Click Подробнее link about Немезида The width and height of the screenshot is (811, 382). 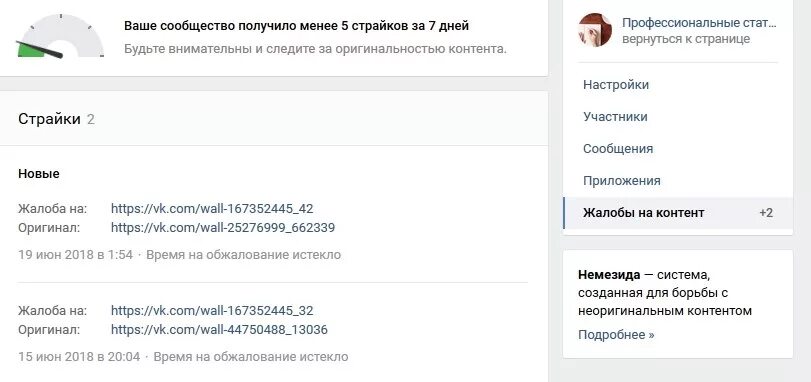pyautogui.click(x=616, y=335)
